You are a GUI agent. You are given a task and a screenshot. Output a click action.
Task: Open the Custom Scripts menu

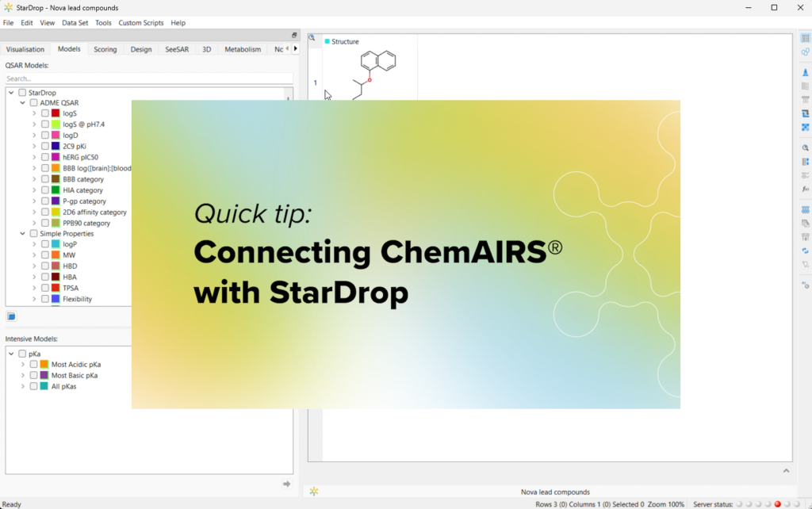(x=140, y=22)
